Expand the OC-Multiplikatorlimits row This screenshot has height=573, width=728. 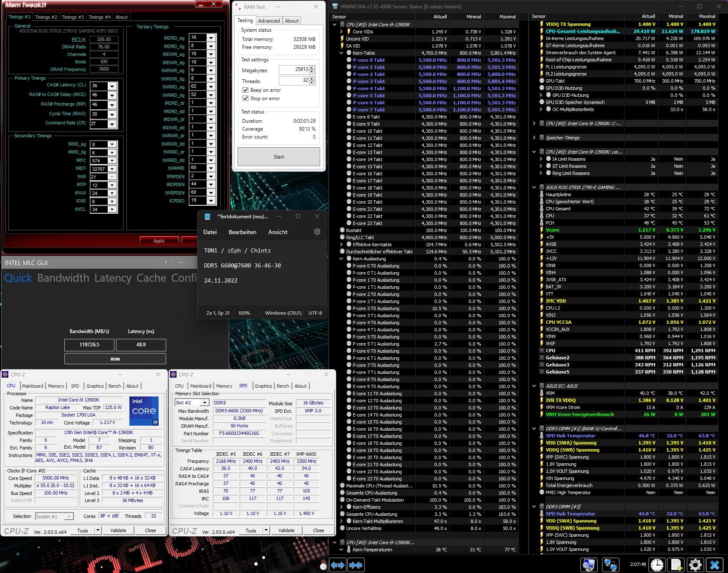click(541, 109)
